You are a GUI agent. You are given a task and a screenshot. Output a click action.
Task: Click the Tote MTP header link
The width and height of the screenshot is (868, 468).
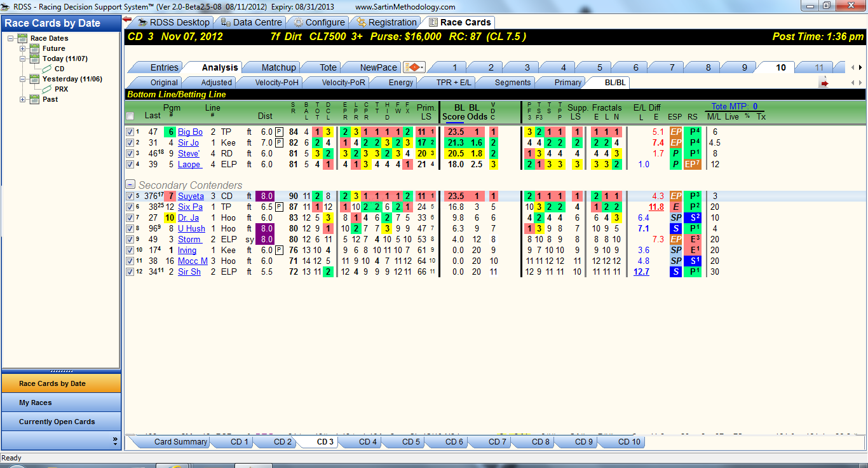736,107
